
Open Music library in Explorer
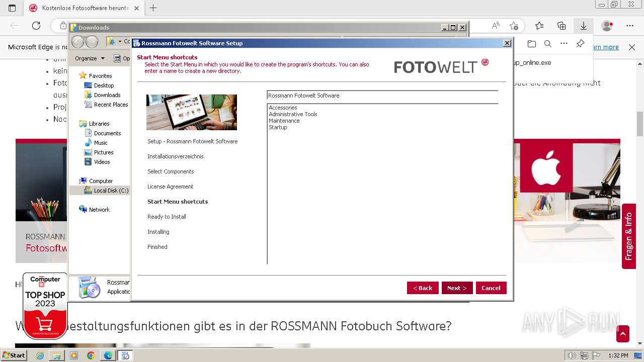click(x=101, y=143)
